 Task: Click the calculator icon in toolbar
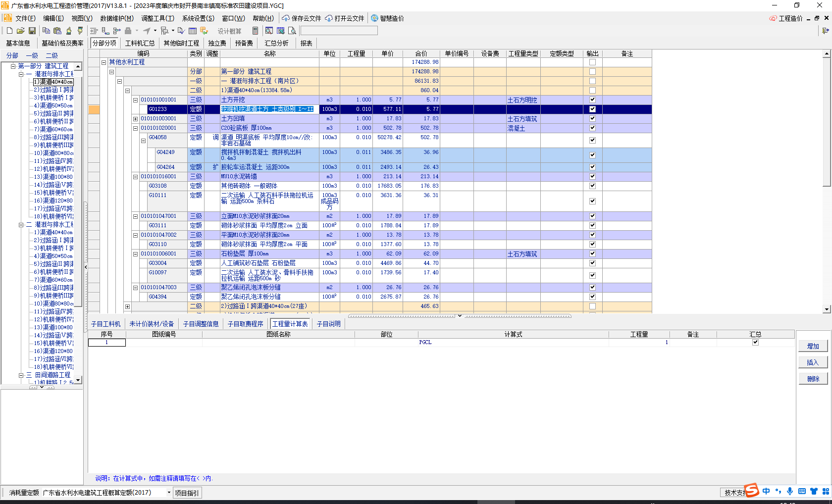255,31
